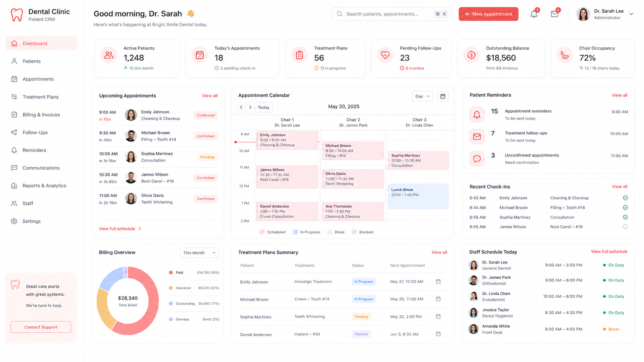
Task: Click the Pending status for Sophia Martinez appointment
Action: click(207, 157)
